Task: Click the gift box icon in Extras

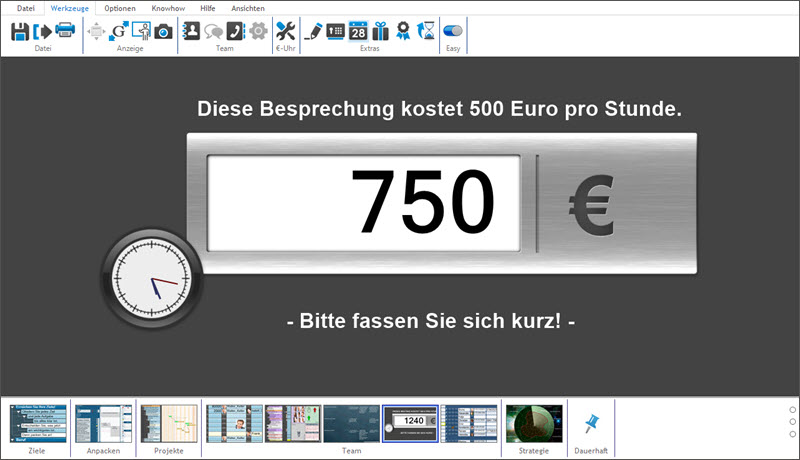Action: [380, 31]
